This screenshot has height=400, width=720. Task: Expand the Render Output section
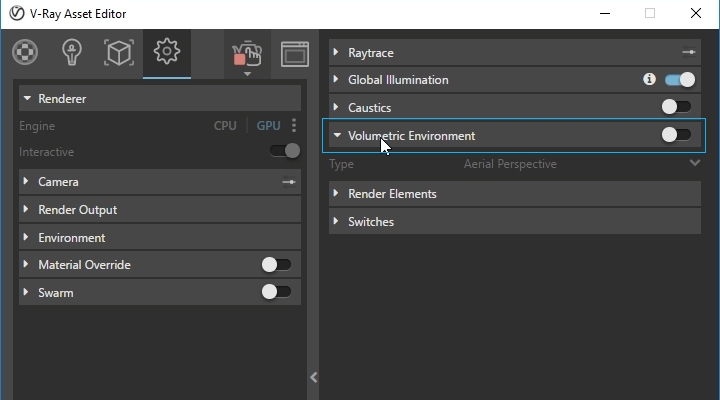[x=77, y=210]
